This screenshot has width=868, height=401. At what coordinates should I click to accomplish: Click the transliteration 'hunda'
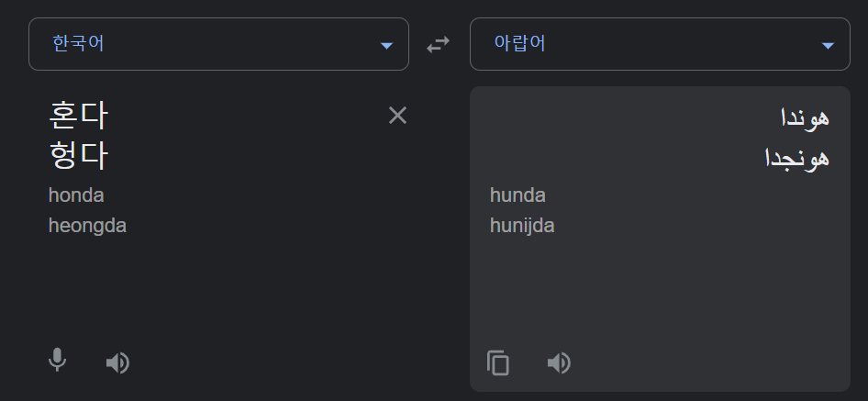coord(517,195)
